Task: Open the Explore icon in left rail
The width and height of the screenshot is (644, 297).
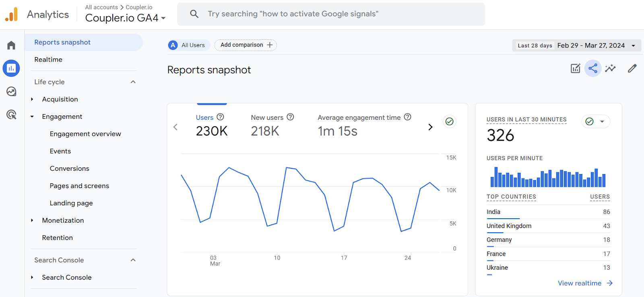Action: pyautogui.click(x=11, y=92)
